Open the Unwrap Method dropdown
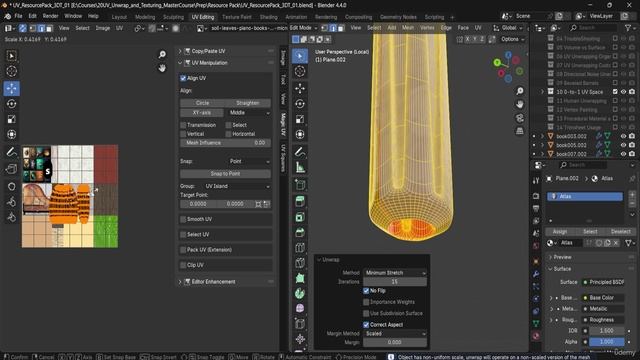Viewport: 640px width, 360px height. [x=395, y=273]
